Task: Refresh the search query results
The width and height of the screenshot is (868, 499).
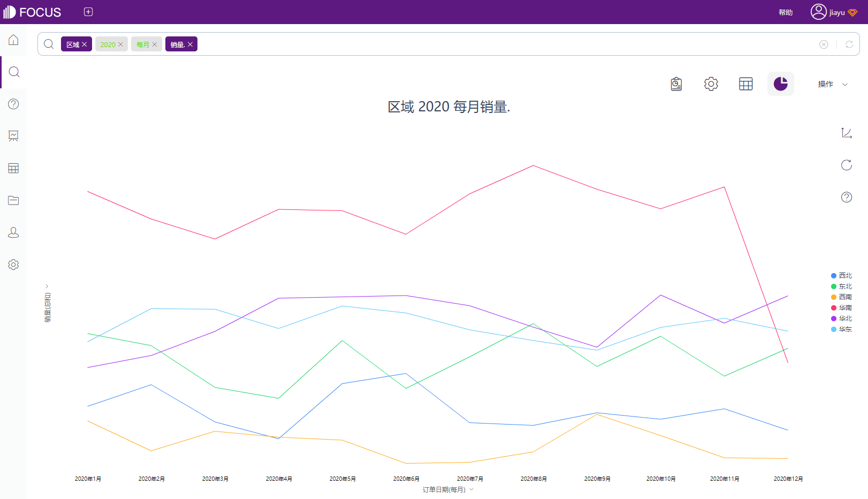Action: click(x=849, y=44)
